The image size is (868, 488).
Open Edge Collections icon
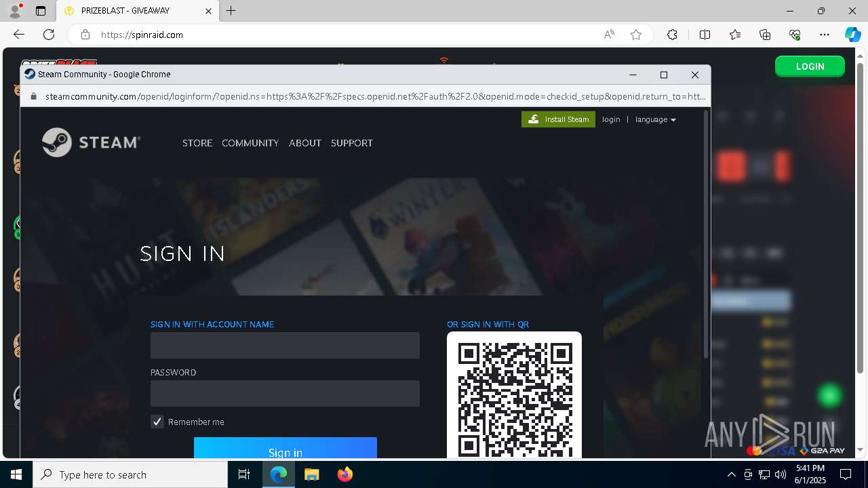pyautogui.click(x=765, y=35)
